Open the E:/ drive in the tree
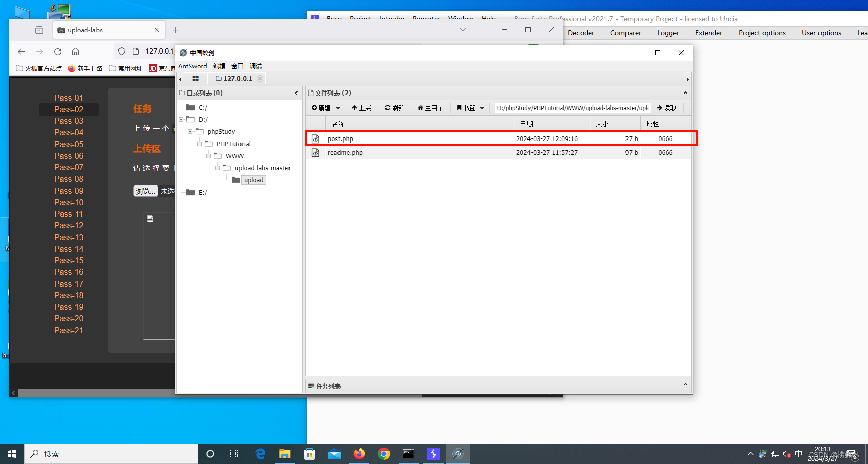Image resolution: width=868 pixels, height=464 pixels. tap(203, 193)
